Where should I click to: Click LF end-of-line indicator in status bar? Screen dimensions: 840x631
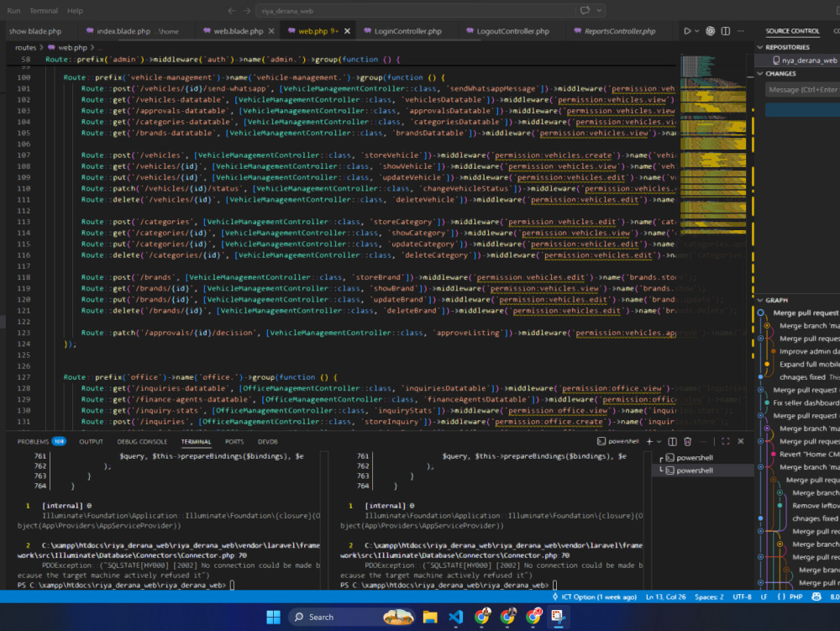point(764,597)
